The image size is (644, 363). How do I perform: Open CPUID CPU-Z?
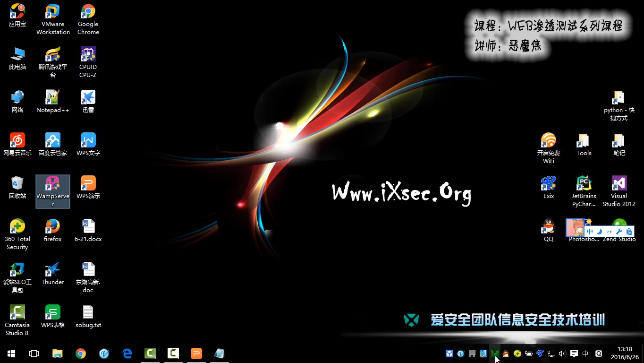pos(88,55)
